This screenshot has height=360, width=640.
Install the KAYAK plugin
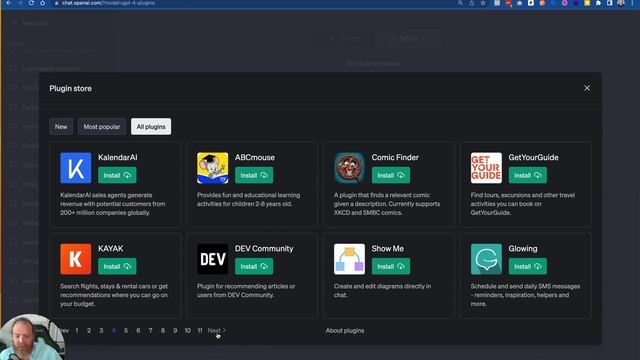pyautogui.click(x=117, y=266)
